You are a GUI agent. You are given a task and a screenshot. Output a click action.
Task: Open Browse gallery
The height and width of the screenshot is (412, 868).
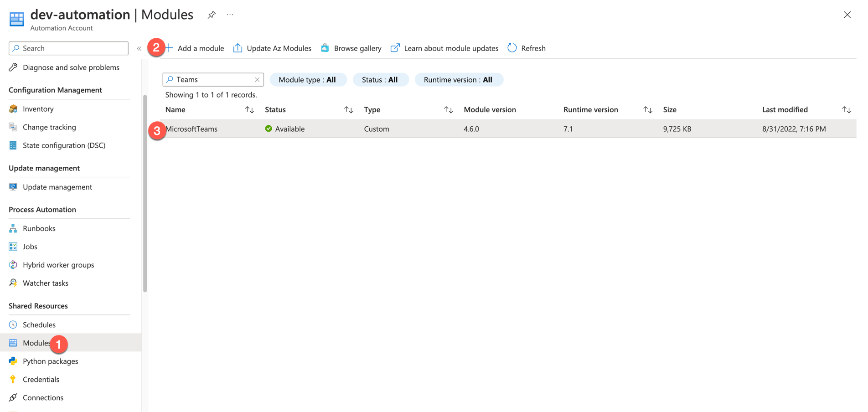[351, 48]
